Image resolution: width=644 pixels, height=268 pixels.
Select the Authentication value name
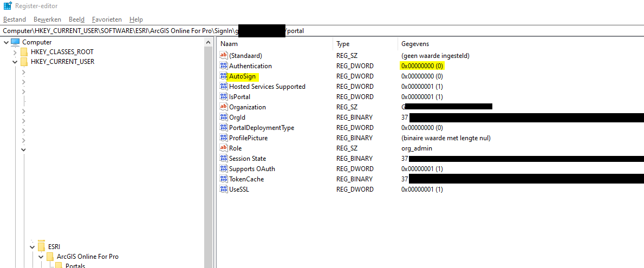[x=251, y=66]
